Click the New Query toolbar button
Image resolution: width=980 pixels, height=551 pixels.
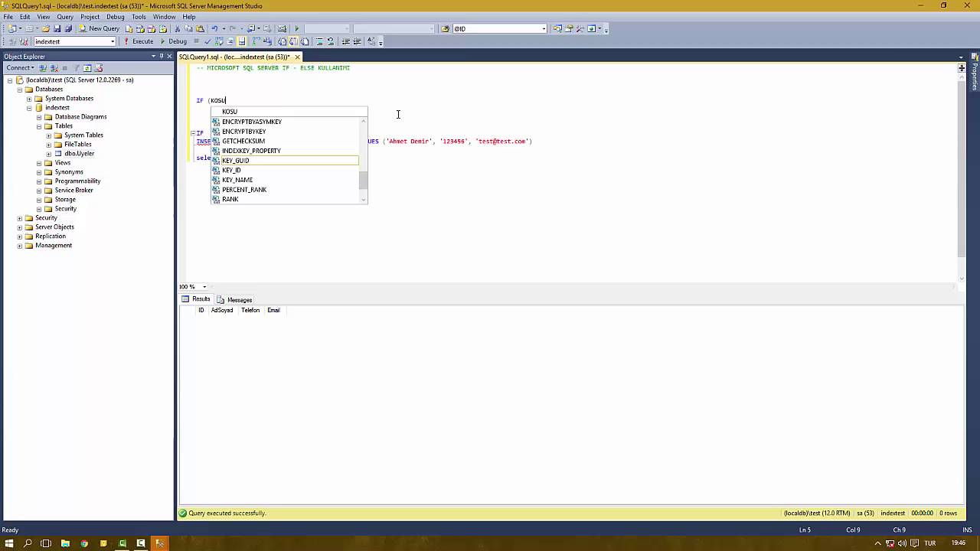pyautogui.click(x=98, y=29)
